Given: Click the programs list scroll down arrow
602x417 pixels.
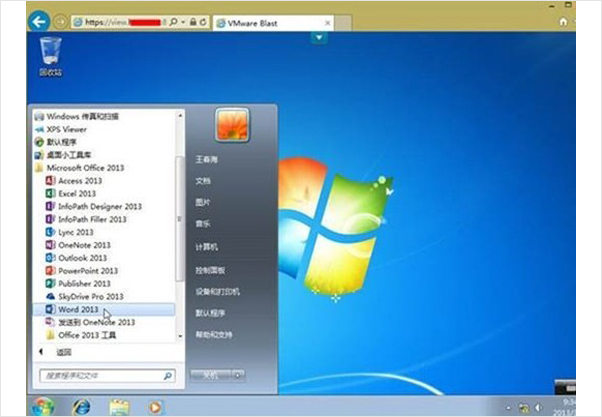Looking at the screenshot, I should click(180, 336).
